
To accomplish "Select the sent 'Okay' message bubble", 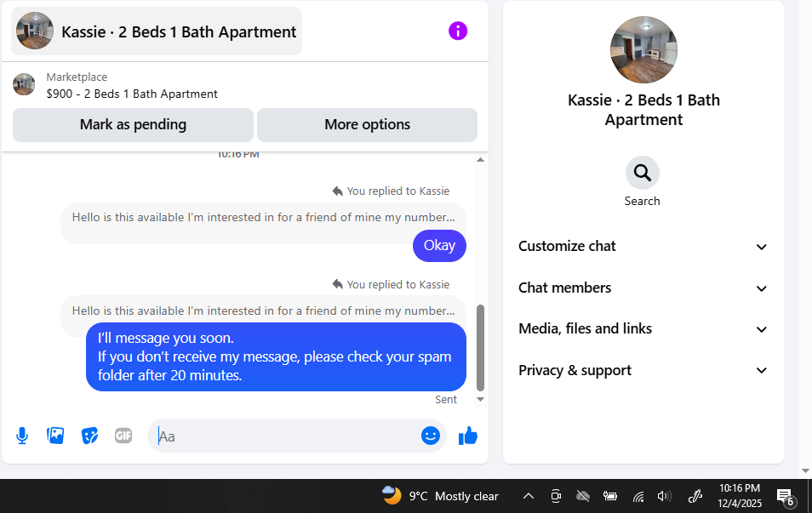I will point(439,245).
